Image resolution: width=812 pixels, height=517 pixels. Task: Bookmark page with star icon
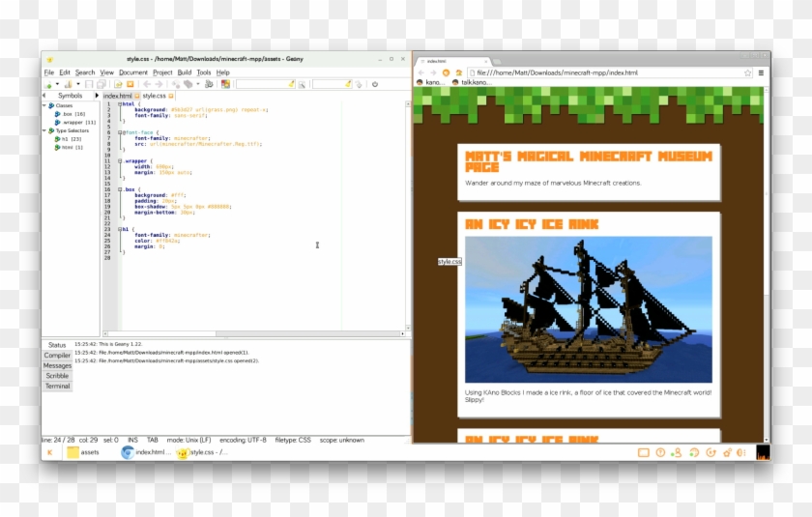[x=748, y=73]
